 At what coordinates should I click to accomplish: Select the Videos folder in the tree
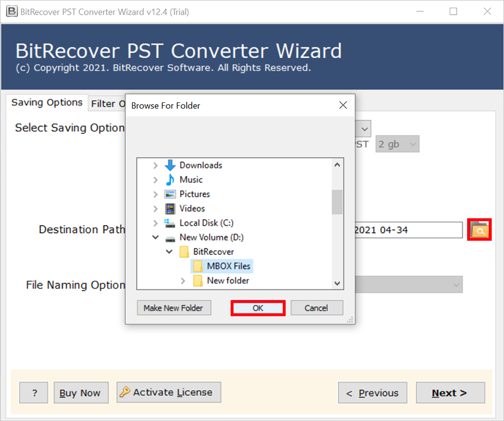pyautogui.click(x=191, y=208)
